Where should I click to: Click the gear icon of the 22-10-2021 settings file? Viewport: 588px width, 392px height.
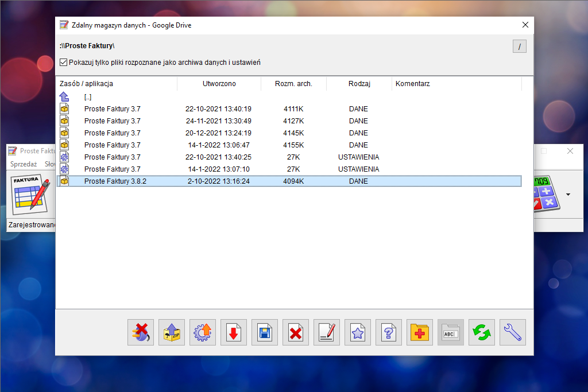[64, 157]
